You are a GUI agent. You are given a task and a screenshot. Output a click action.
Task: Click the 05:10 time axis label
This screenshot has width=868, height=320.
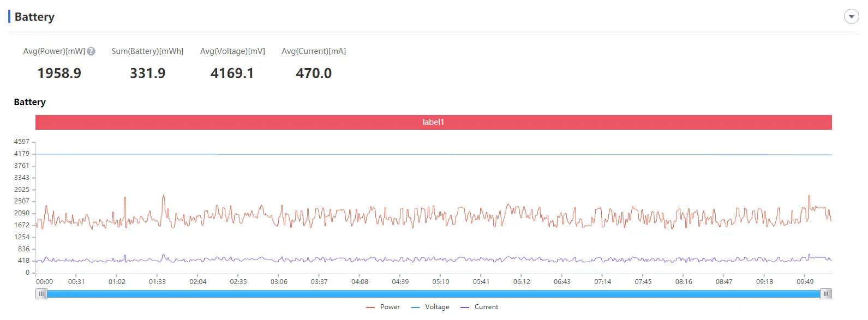click(x=441, y=282)
